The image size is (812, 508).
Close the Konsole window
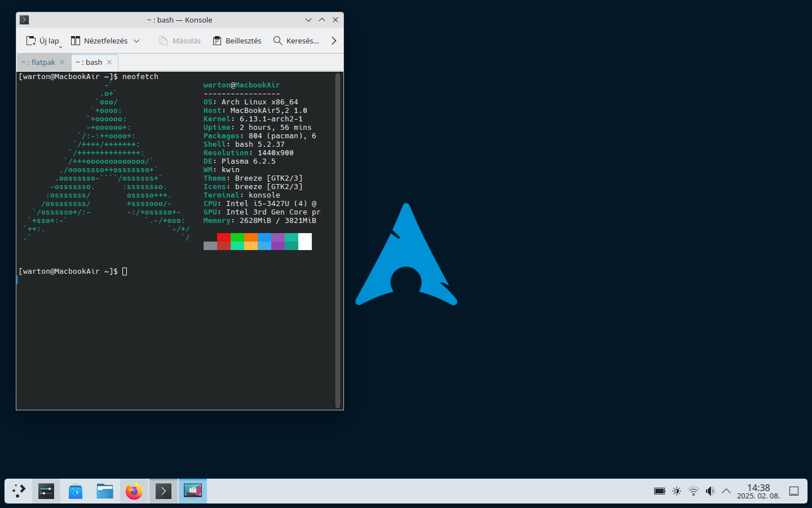point(336,20)
